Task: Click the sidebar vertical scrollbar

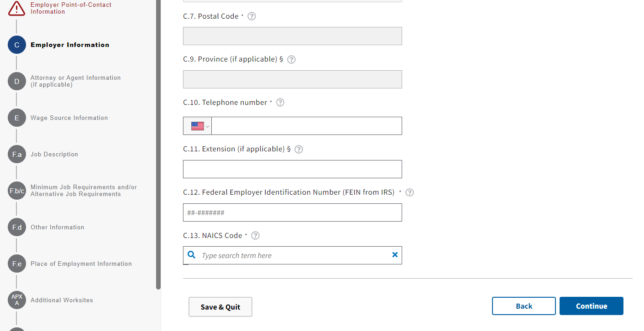Action: [x=158, y=137]
